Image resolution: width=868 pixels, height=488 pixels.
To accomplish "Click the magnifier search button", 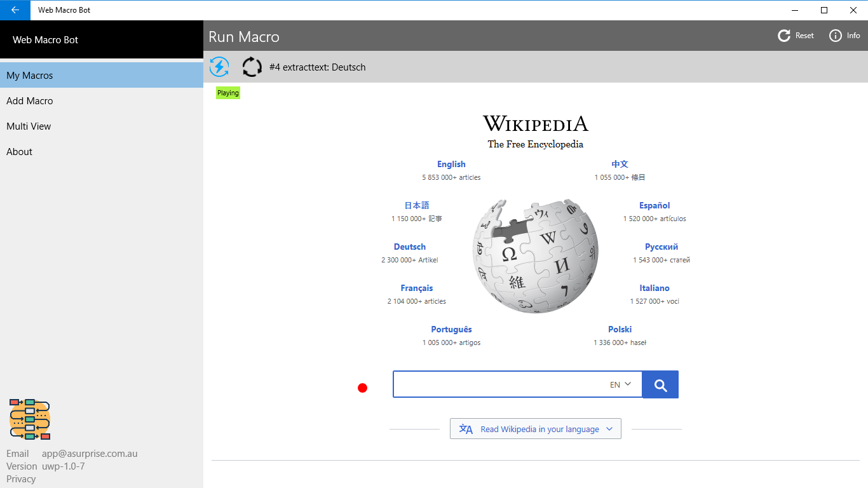I will pyautogui.click(x=660, y=384).
